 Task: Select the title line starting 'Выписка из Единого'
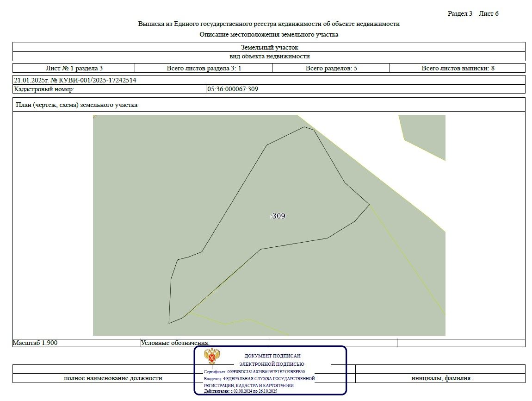(x=269, y=24)
